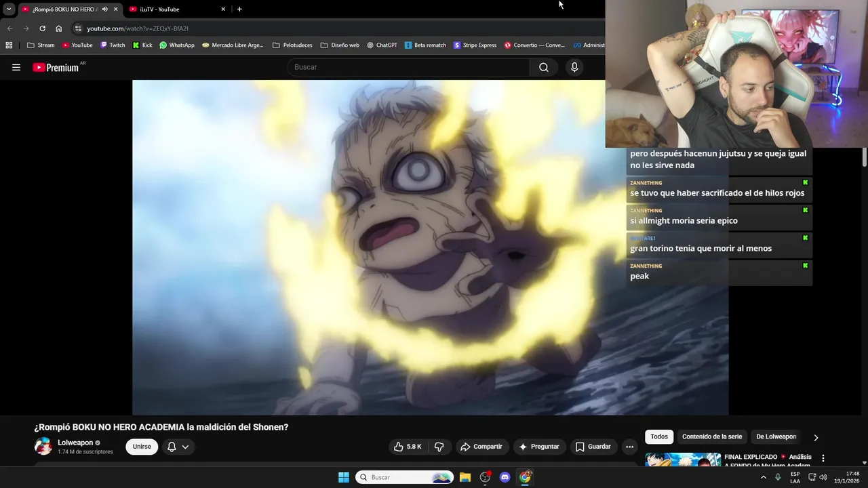
Task: Click the taskbar microphone tray icon
Action: click(x=778, y=477)
